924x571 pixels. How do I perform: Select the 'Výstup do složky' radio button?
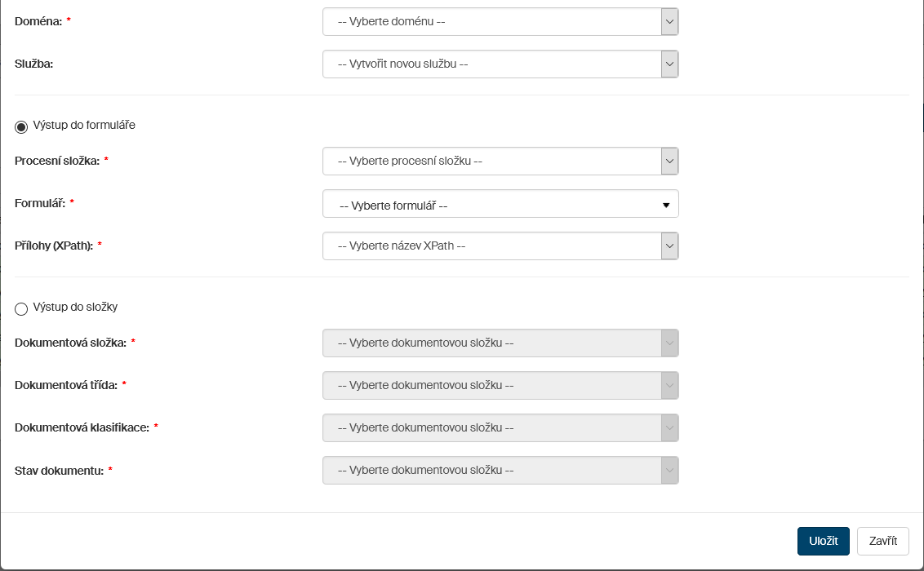tap(21, 308)
